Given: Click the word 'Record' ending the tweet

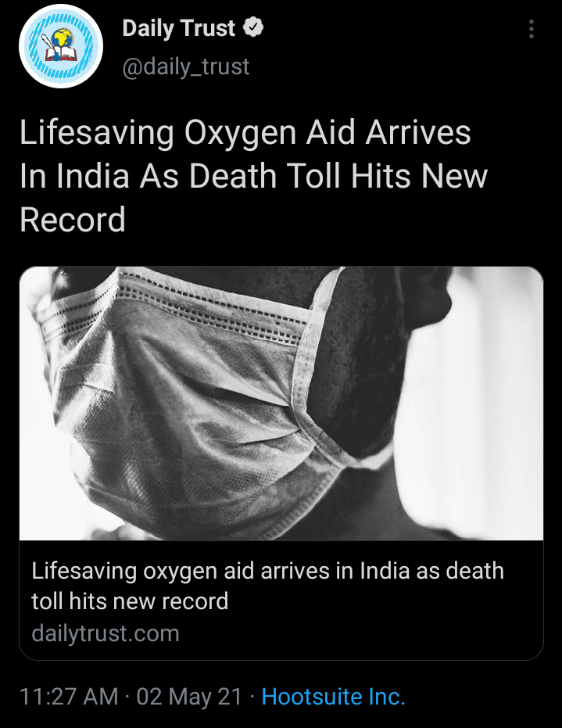Looking at the screenshot, I should (73, 220).
